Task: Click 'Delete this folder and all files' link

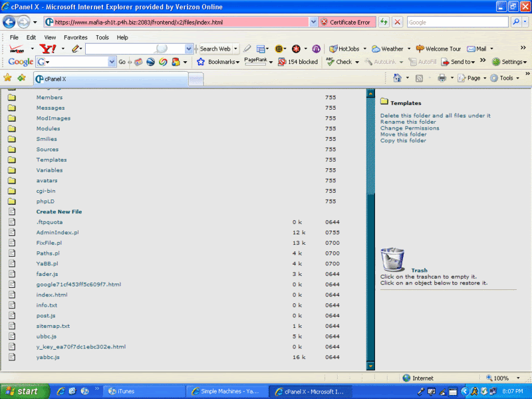Action: pyautogui.click(x=435, y=116)
